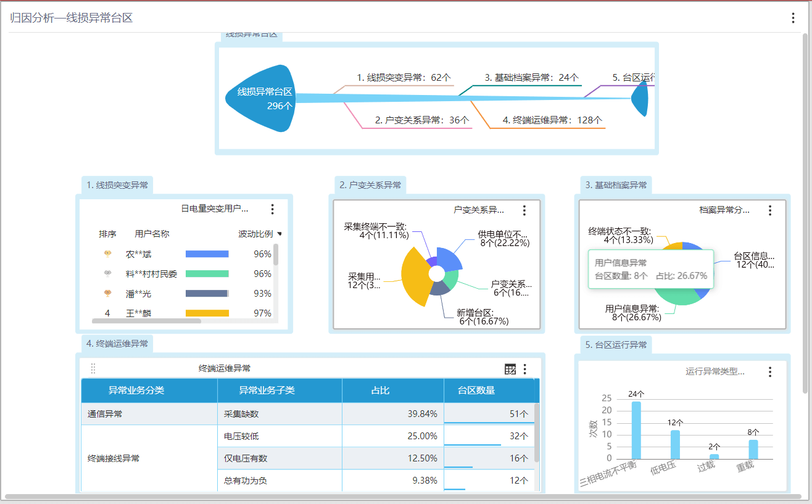The image size is (812, 504).
Task: Click the 采集缺数 row in the table
Action: pyautogui.click(x=241, y=414)
